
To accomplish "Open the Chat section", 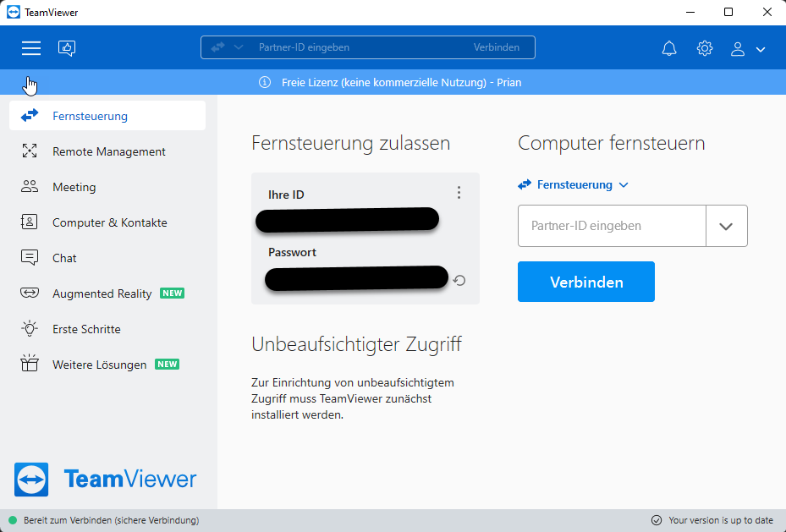I will click(x=107, y=258).
